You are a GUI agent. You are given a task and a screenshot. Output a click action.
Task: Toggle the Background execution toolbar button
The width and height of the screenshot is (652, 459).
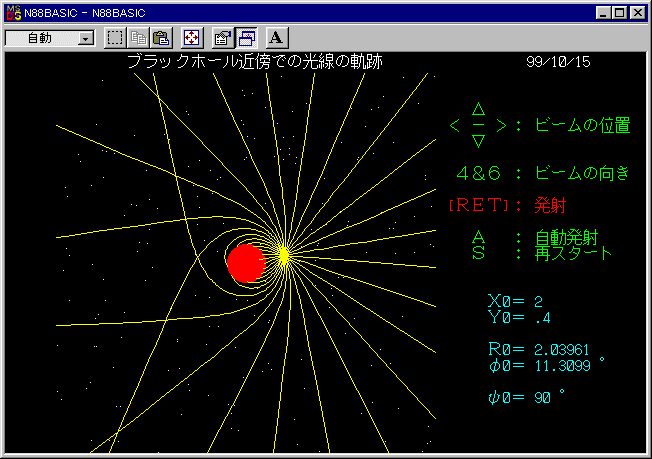coord(246,38)
